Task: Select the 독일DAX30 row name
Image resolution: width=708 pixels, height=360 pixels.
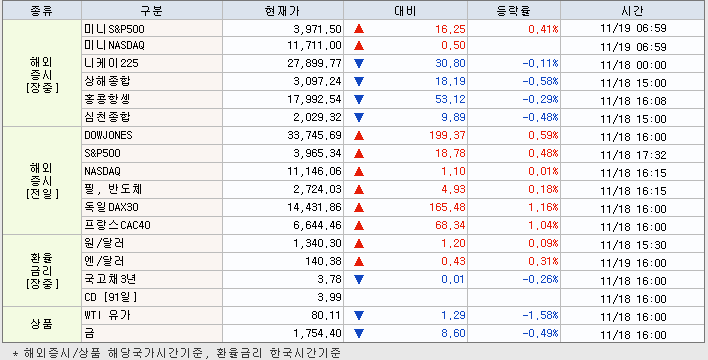Action: [x=111, y=207]
